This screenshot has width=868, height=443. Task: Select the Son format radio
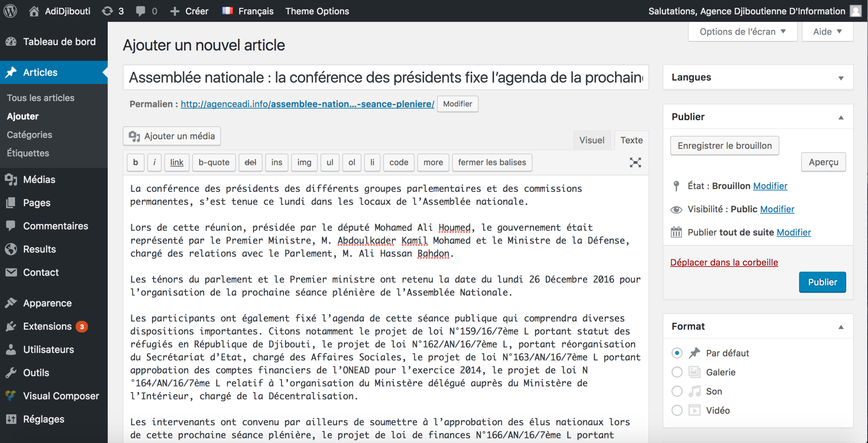click(x=677, y=391)
